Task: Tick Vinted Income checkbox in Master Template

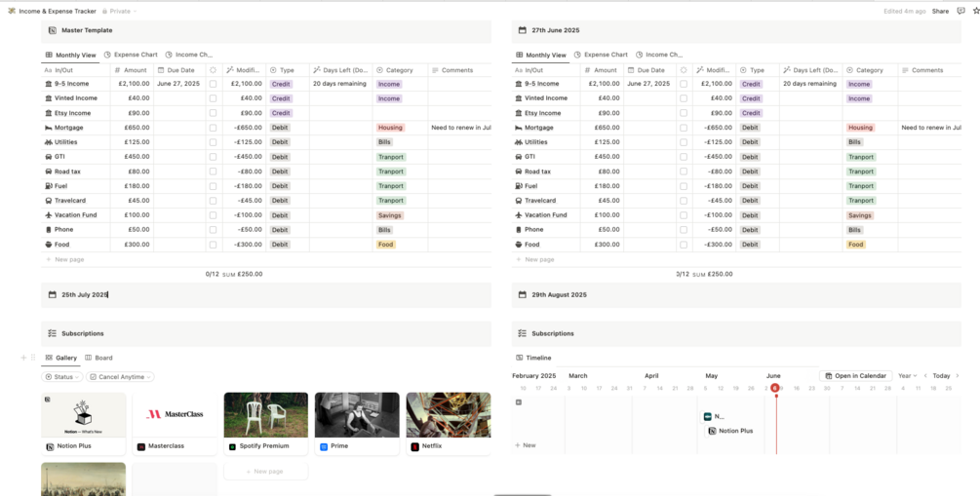Action: tap(214, 98)
